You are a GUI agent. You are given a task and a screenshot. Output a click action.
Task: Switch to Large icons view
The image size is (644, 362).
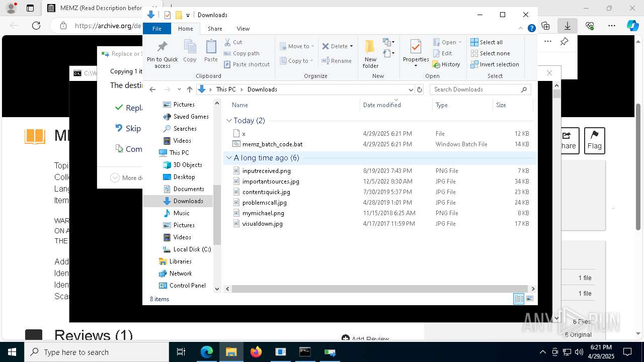(530, 299)
